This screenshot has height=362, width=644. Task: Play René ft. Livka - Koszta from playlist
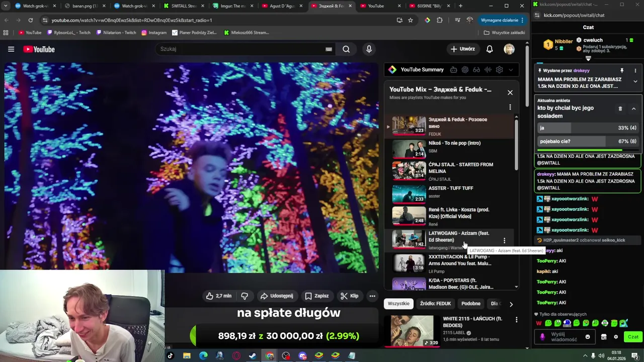coord(450,216)
